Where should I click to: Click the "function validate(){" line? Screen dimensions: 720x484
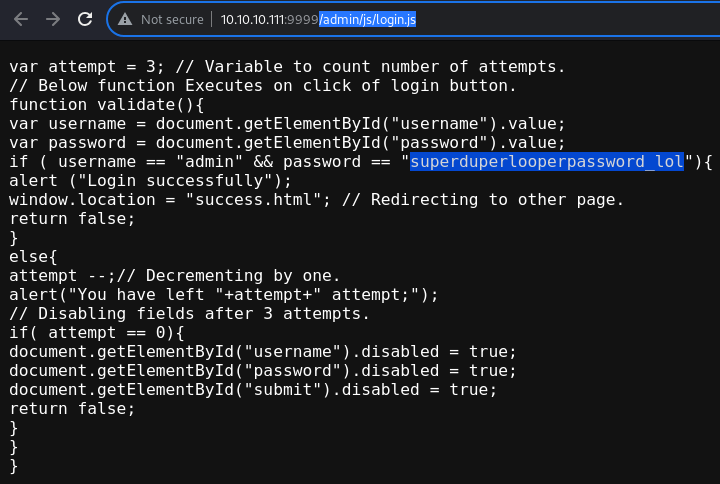[x=107, y=105]
